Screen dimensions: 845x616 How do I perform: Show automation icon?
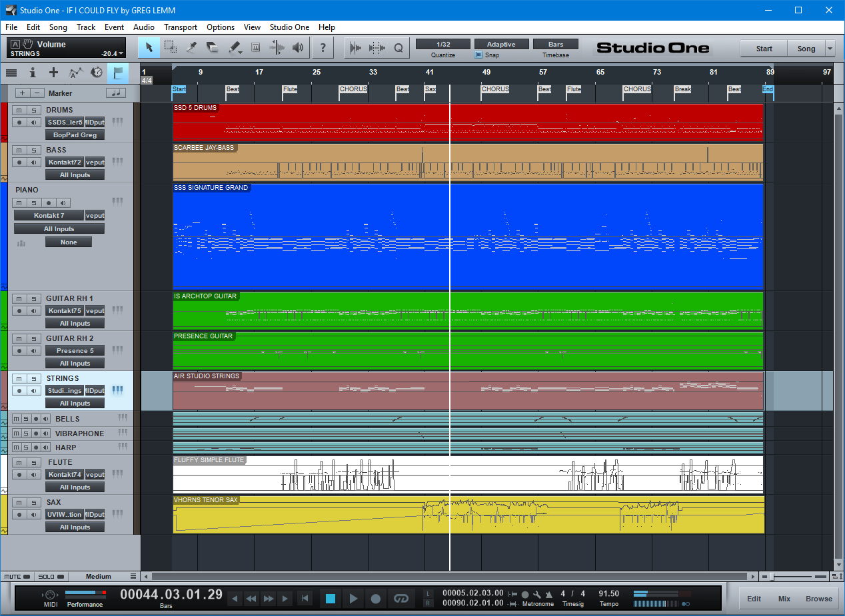point(76,73)
